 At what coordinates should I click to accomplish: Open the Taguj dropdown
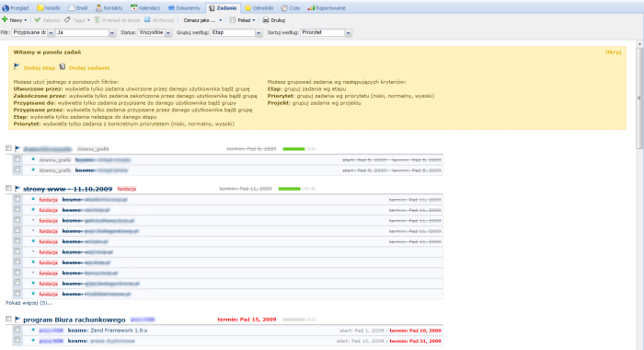[88, 20]
